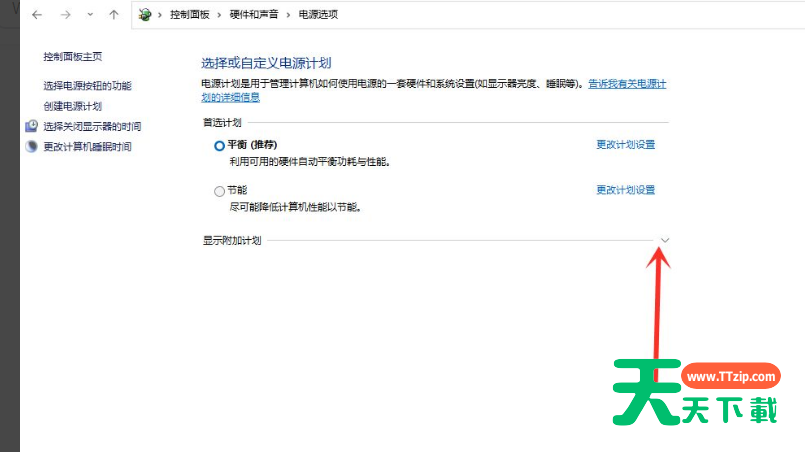Screen dimensions: 805x452
Task: Open 选择电源按钮的功能
Action: pos(87,86)
